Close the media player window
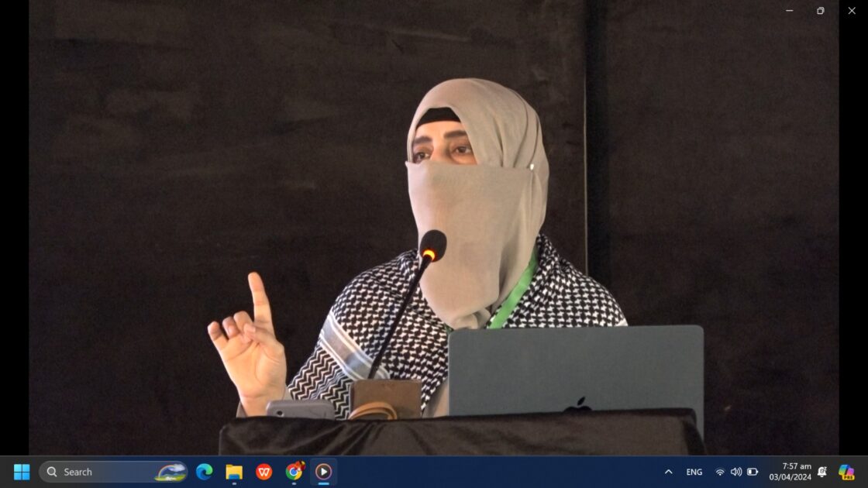Image resolution: width=868 pixels, height=488 pixels. (x=852, y=11)
